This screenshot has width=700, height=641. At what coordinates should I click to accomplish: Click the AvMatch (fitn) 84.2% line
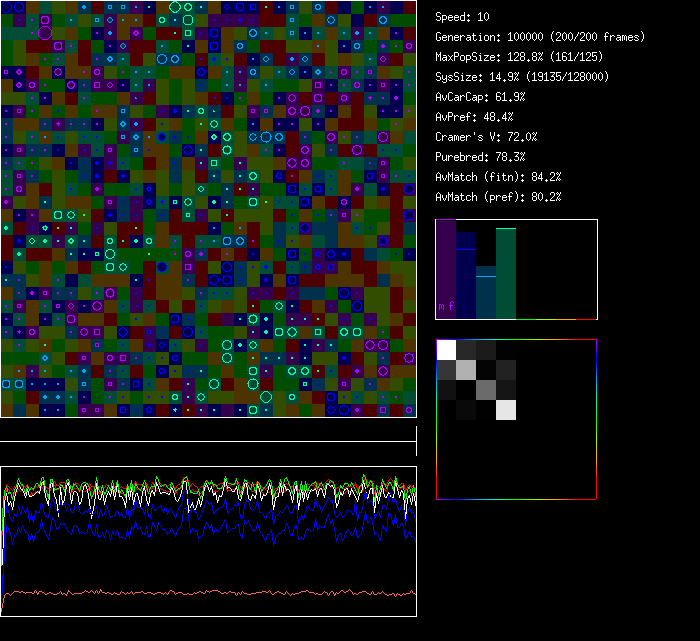tap(498, 177)
